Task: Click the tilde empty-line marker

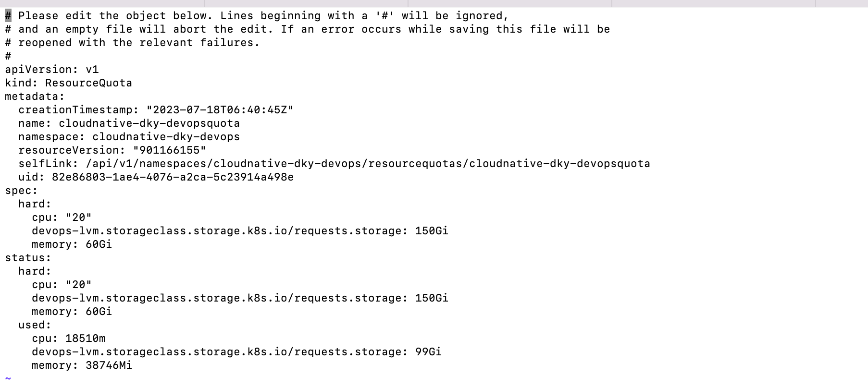Action: [x=8, y=379]
